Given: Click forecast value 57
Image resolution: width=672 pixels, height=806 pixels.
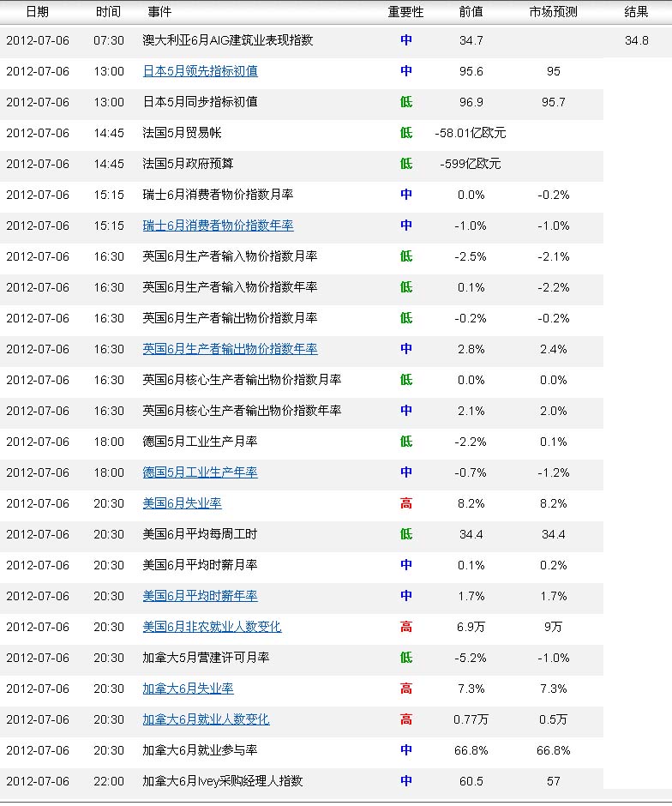Looking at the screenshot, I should [x=554, y=781].
